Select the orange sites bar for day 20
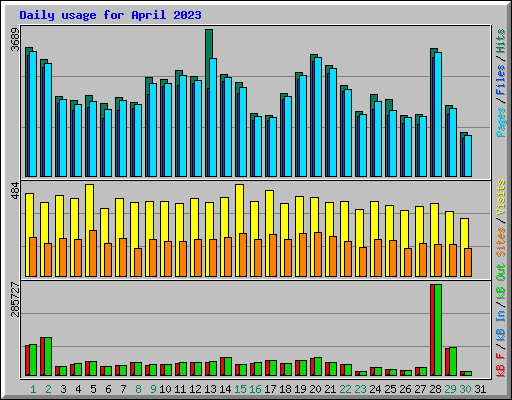Viewport: 512px width, 400px height. [x=318, y=254]
